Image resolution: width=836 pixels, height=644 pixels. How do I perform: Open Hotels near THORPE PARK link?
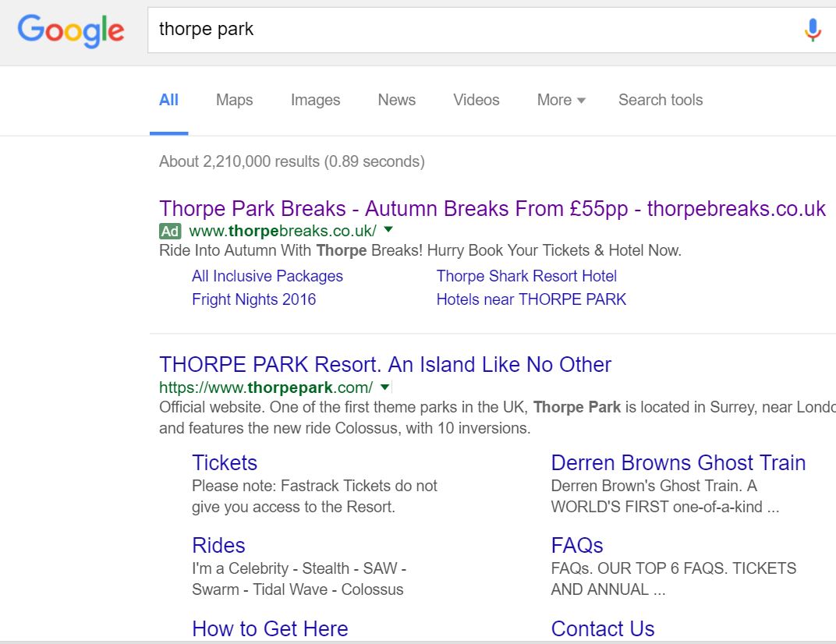(531, 299)
